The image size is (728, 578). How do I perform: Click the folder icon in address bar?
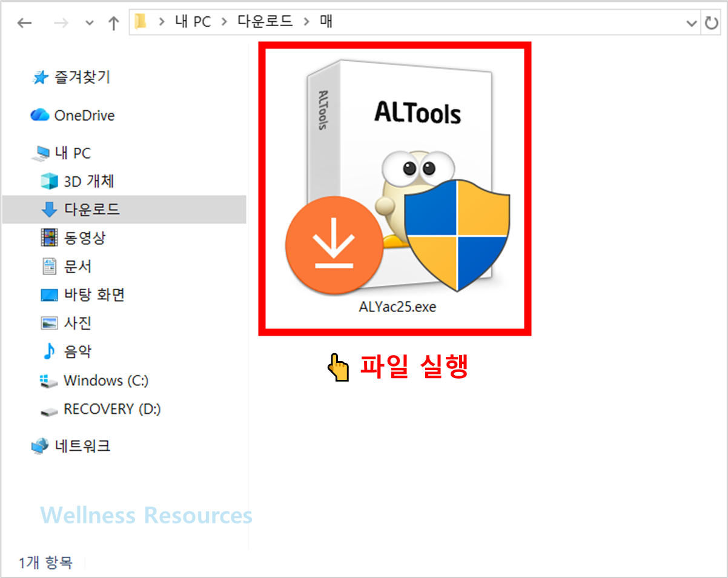click(x=141, y=22)
